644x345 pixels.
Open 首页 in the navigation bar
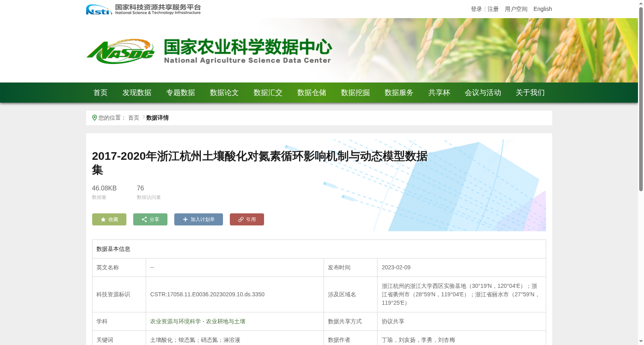coord(101,93)
